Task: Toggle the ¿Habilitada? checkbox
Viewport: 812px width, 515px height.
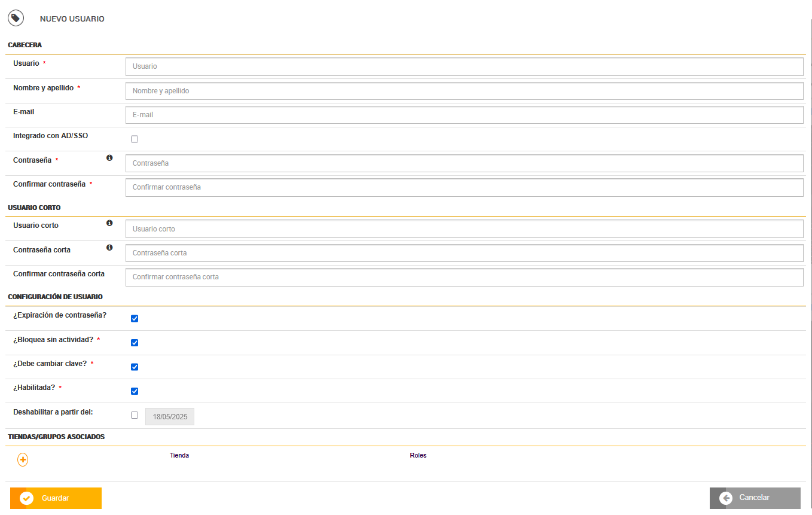Action: [135, 391]
